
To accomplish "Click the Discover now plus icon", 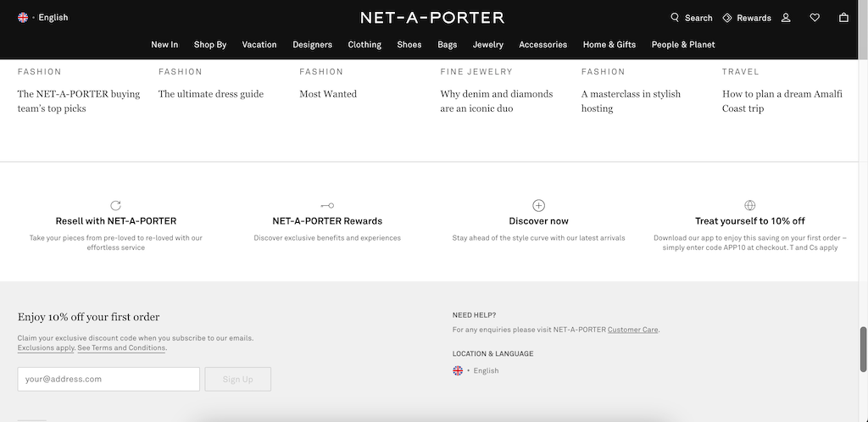I will coord(538,205).
